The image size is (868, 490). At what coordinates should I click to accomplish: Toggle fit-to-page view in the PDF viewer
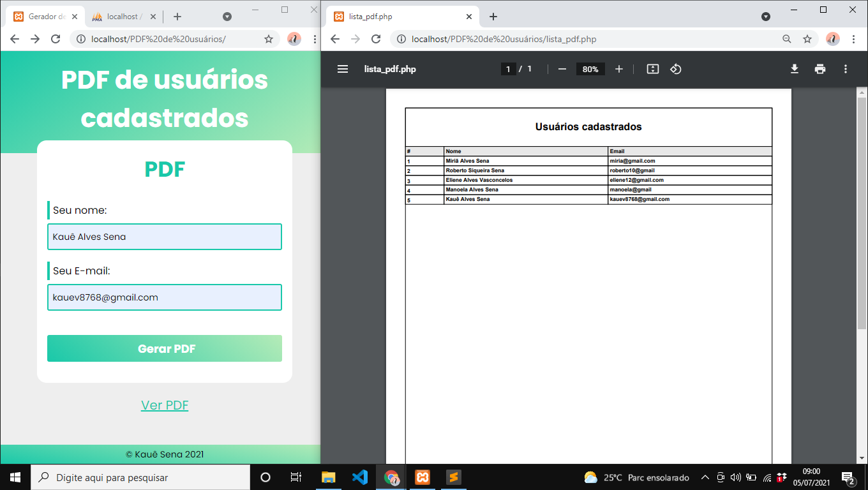click(652, 69)
